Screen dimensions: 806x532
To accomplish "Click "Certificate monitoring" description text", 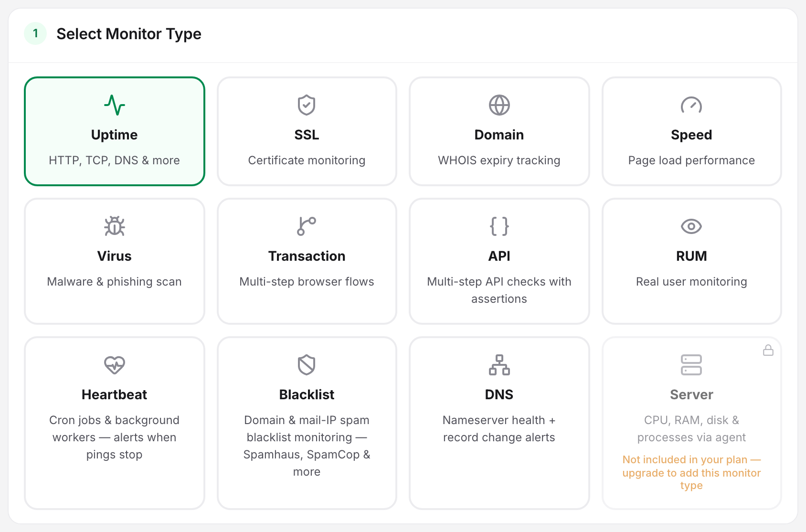I will tap(307, 160).
